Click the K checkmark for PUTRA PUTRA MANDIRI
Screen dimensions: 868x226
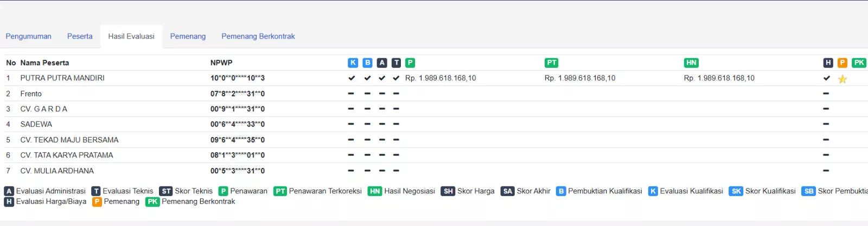click(352, 78)
